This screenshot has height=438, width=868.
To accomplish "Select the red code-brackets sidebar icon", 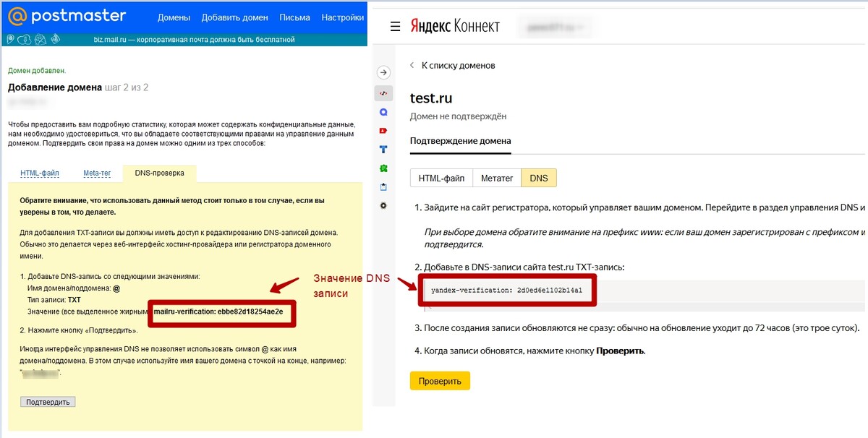I will pos(384,93).
